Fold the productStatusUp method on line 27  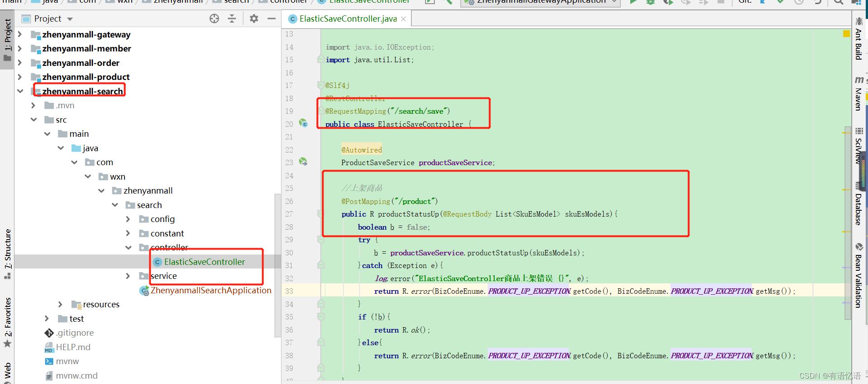coord(320,213)
